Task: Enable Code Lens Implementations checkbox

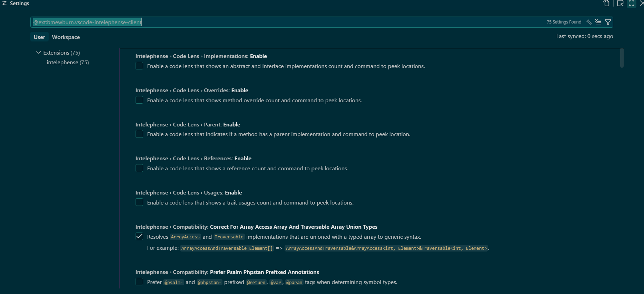Action: tap(139, 66)
